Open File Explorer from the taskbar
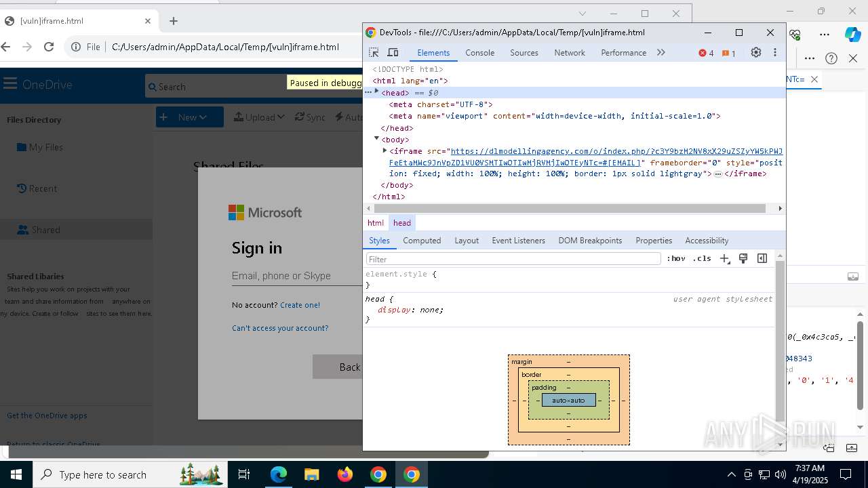This screenshot has width=868, height=488. click(x=312, y=474)
